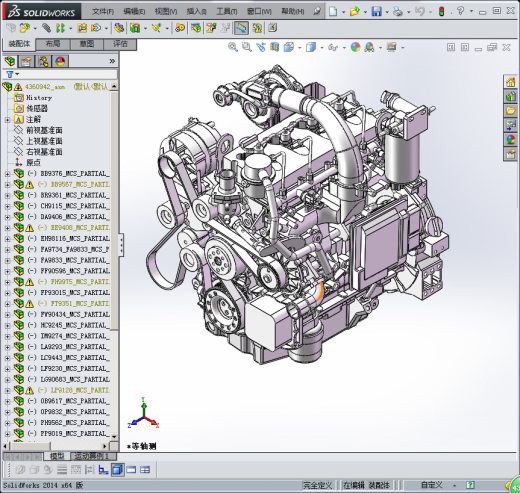520x493 pixels.
Task: Select the Zoom to Fit magnifier icon
Action: [x=233, y=47]
